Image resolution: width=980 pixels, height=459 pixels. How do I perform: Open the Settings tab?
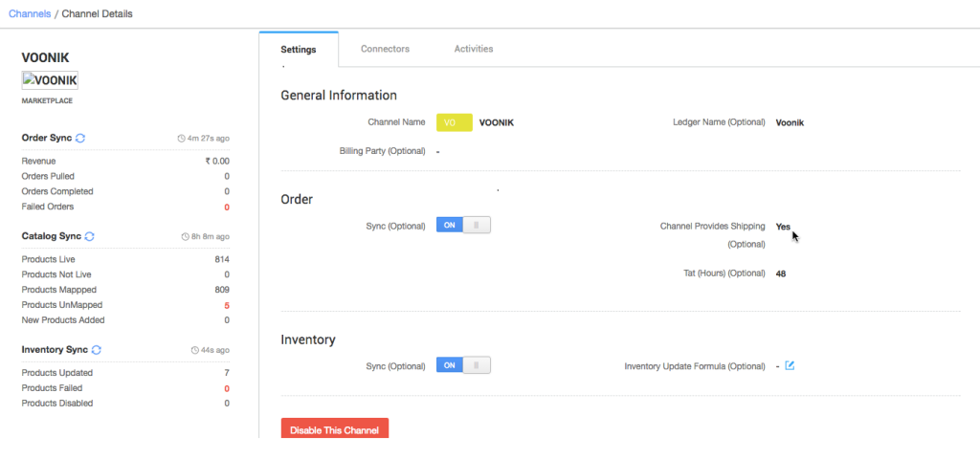coord(299,50)
